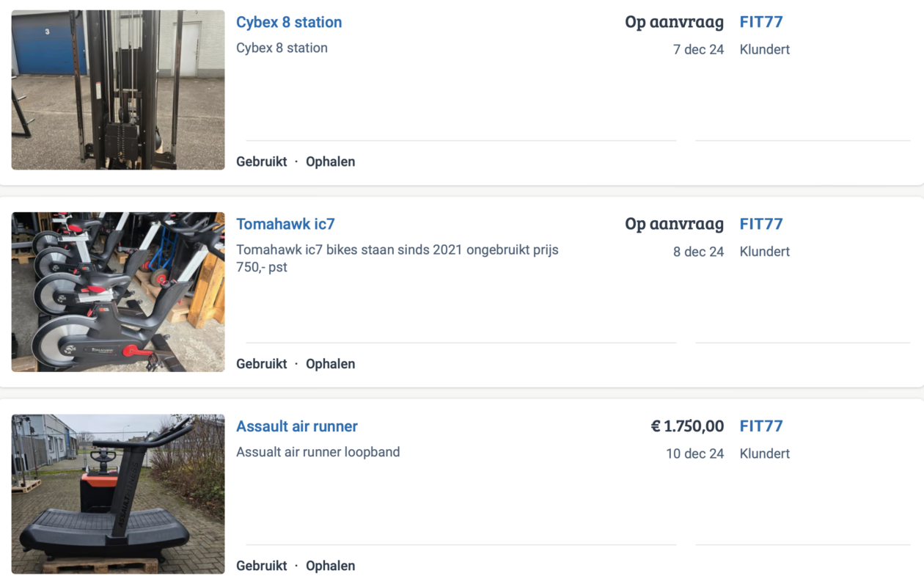924x587 pixels.
Task: Click the Tomahawk bikes description mentioning 2021
Action: pos(397,258)
